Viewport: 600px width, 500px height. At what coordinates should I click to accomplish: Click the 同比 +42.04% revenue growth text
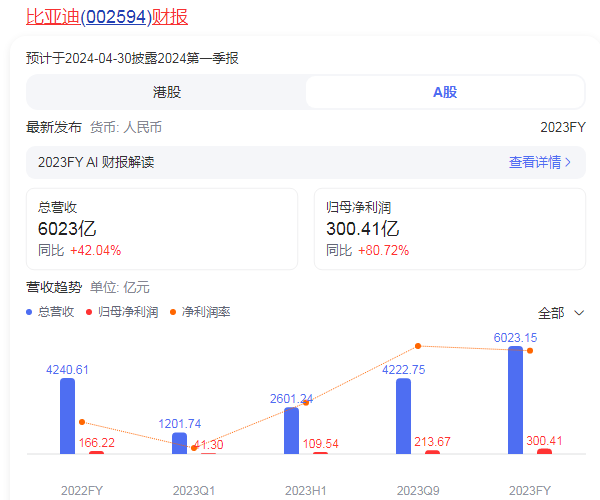(x=80, y=251)
